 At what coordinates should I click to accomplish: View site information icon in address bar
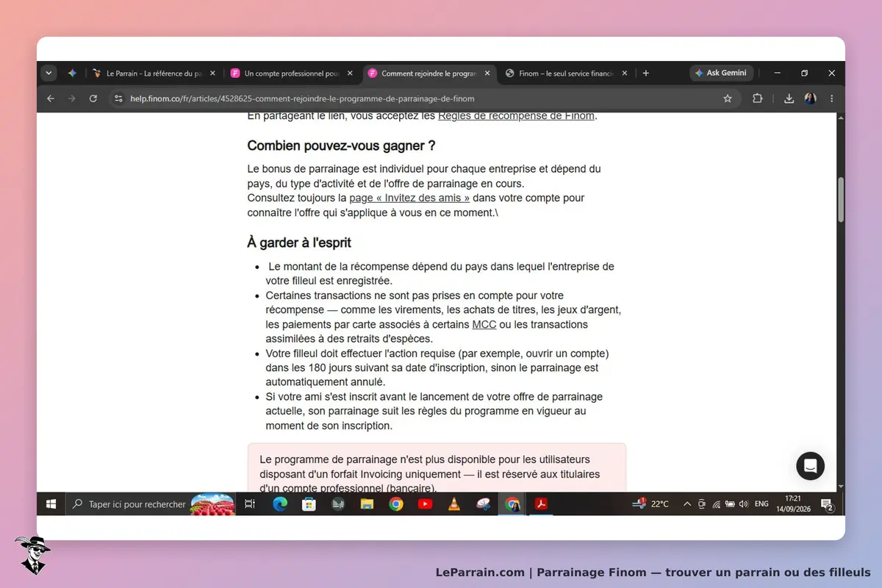[x=118, y=98]
